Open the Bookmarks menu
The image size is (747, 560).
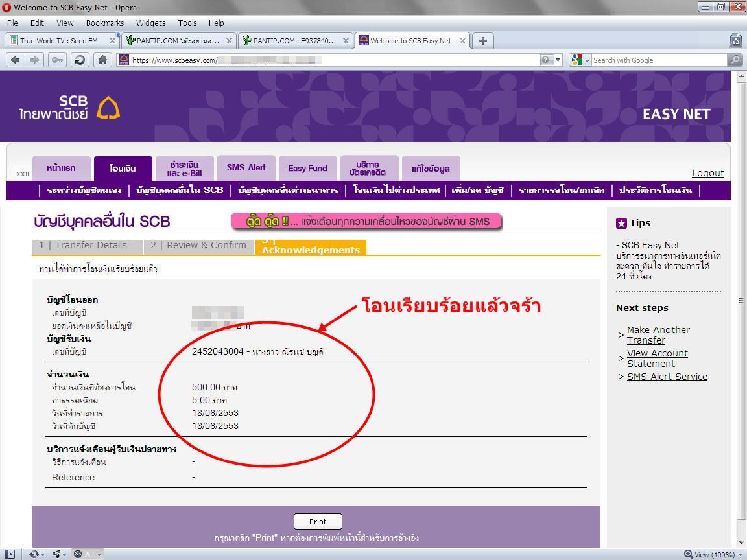[105, 23]
